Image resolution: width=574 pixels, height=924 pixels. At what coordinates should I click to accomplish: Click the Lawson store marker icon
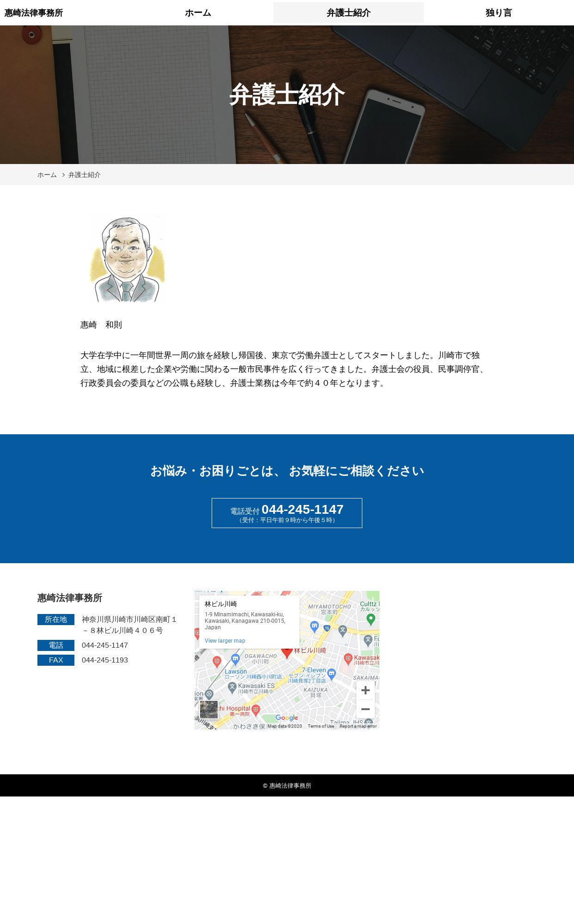point(235,659)
